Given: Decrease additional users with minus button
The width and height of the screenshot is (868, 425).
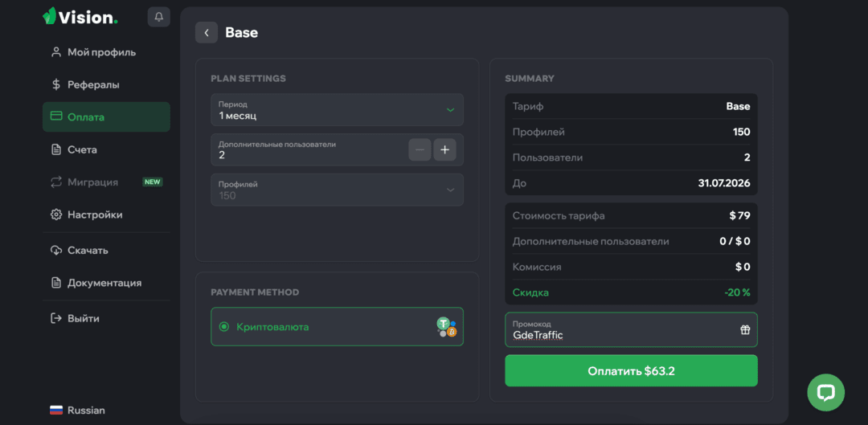Looking at the screenshot, I should tap(420, 149).
